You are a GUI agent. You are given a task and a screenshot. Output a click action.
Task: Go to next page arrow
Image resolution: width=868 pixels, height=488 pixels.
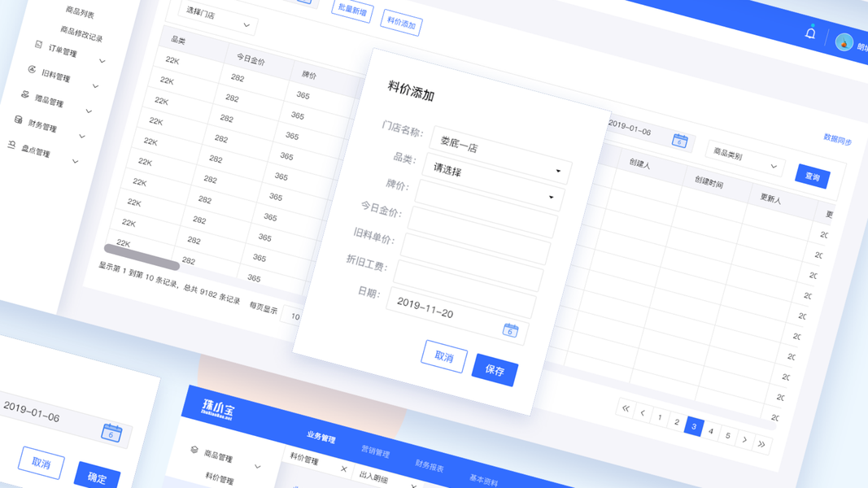(744, 440)
